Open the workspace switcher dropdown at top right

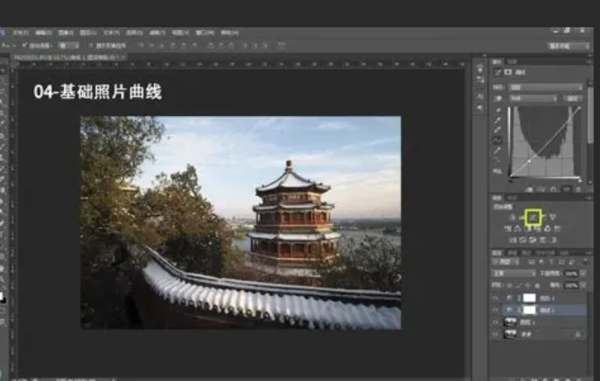[569, 46]
